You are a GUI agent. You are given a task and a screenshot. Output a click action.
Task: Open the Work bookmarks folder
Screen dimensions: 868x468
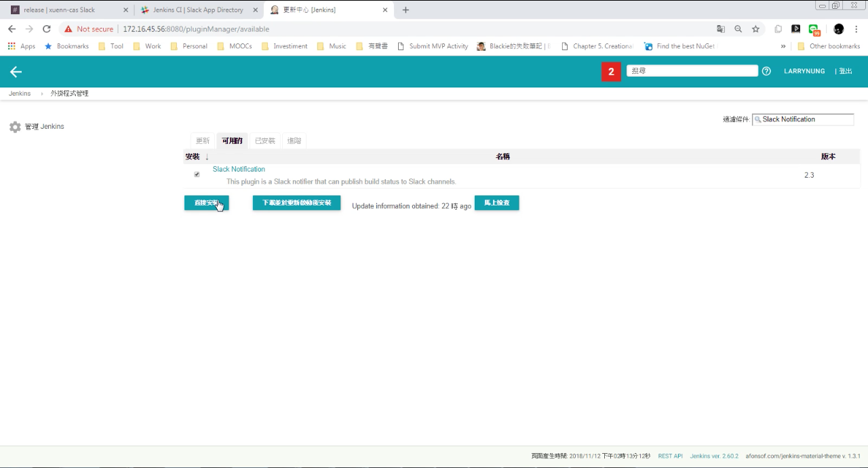pyautogui.click(x=147, y=46)
